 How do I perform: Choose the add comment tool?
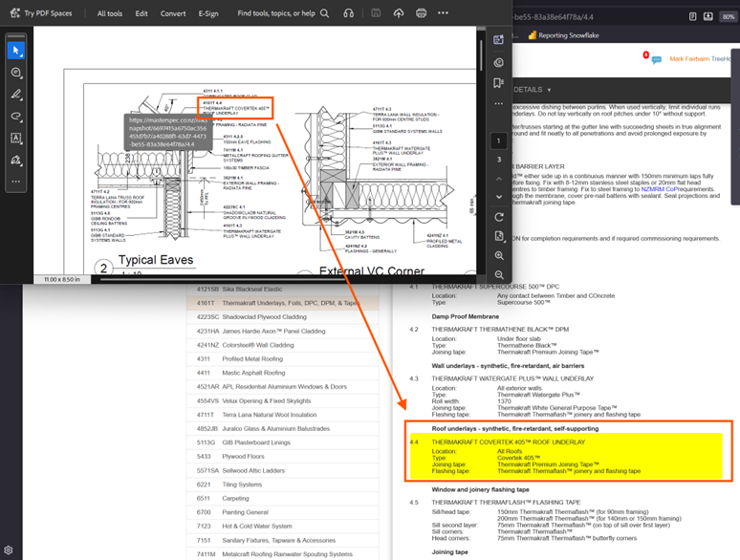click(x=16, y=73)
